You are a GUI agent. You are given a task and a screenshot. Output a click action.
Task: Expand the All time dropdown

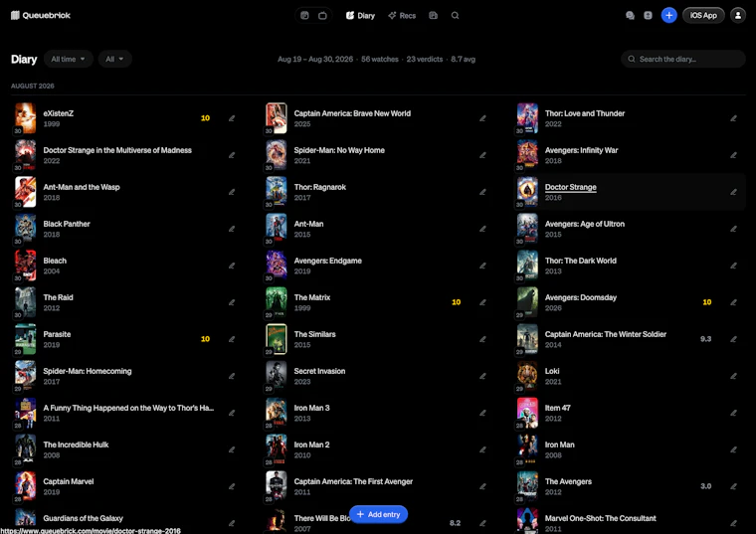pos(69,59)
